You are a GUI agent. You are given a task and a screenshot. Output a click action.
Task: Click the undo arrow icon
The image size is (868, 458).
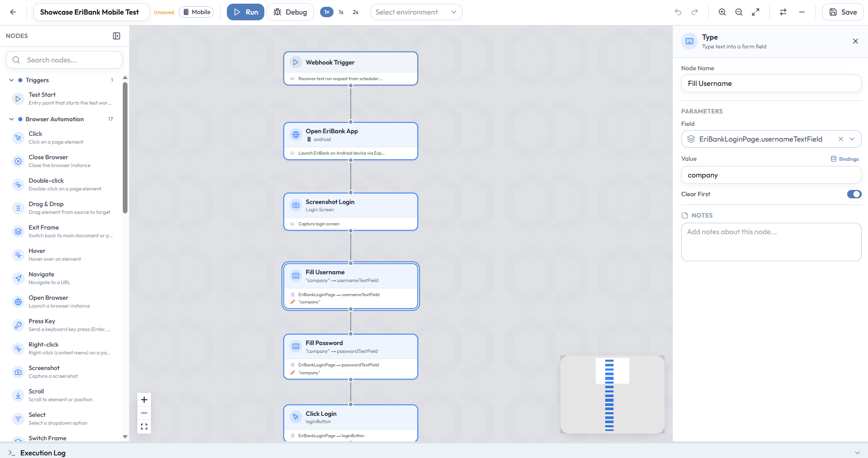tap(678, 12)
